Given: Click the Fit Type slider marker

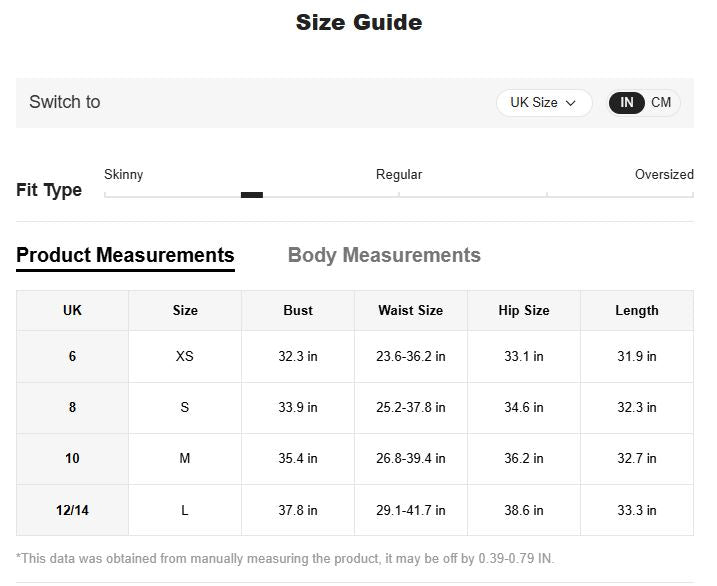Looking at the screenshot, I should 252,195.
